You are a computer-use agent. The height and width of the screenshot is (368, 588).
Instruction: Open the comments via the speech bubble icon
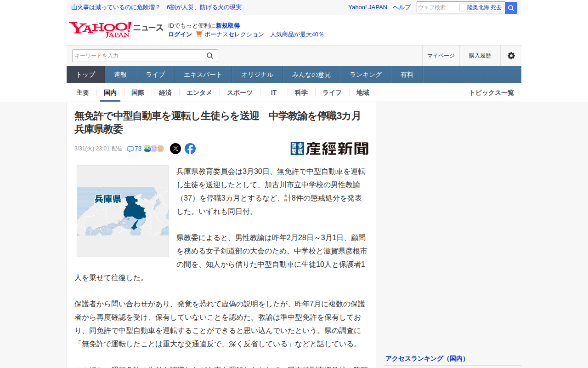[x=130, y=149]
